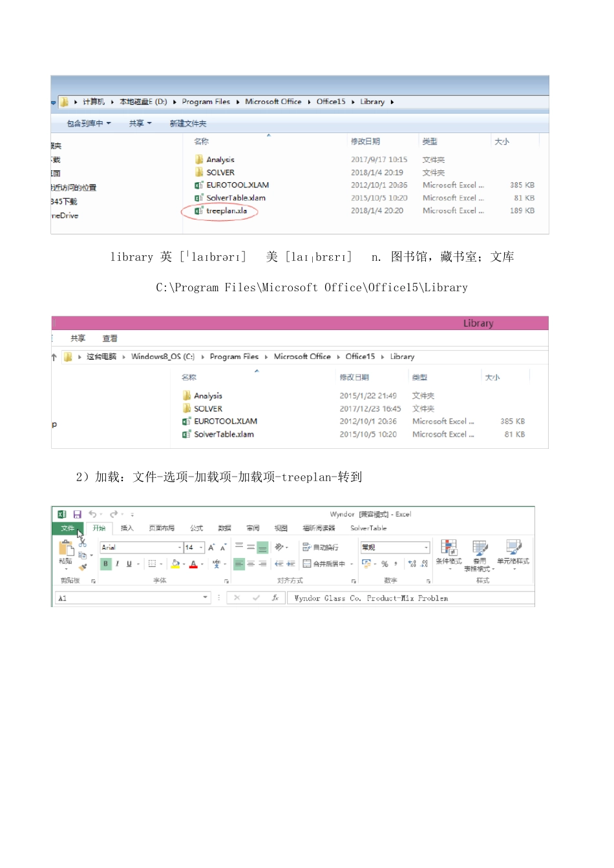
Task: Click the Save icon in Excel's quick access toolbar
Action: click(x=77, y=514)
